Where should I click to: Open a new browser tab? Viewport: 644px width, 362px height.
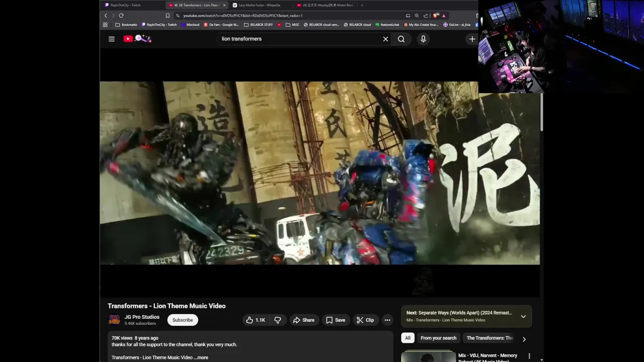point(362,5)
